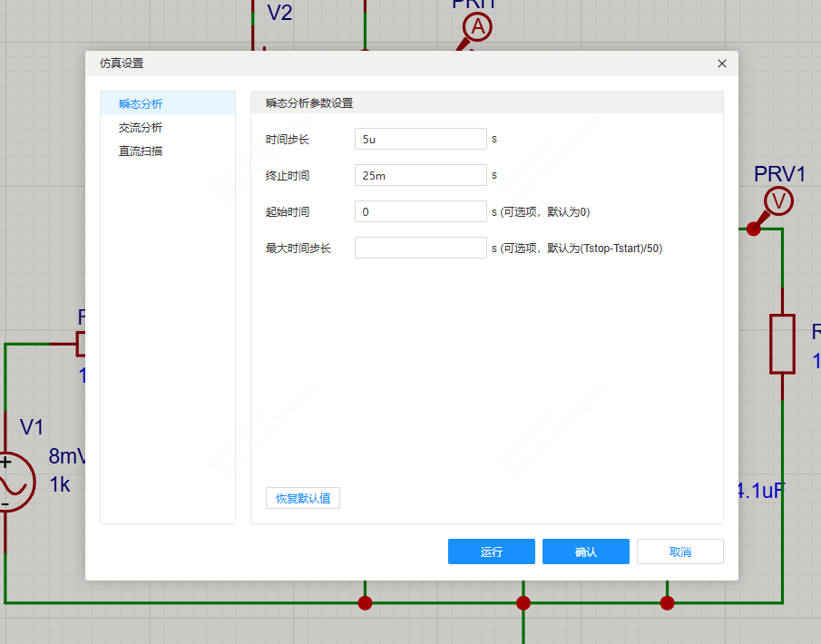Click the 起始时间 input showing 0
The width and height of the screenshot is (821, 644).
(x=420, y=210)
